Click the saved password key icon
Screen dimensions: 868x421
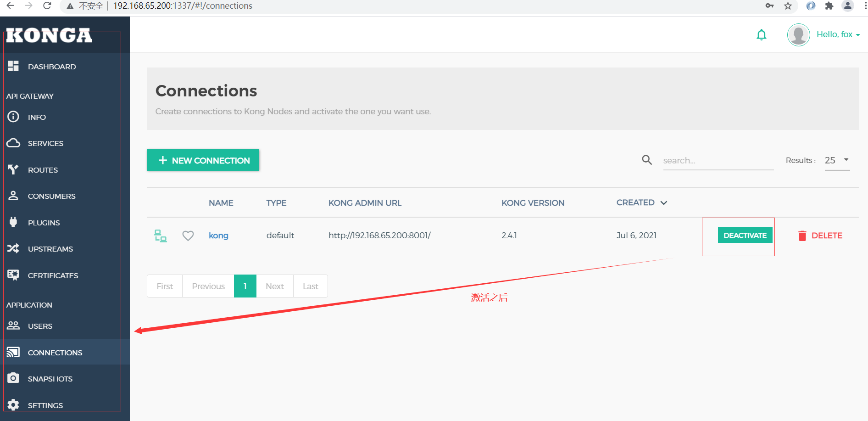[x=769, y=6]
